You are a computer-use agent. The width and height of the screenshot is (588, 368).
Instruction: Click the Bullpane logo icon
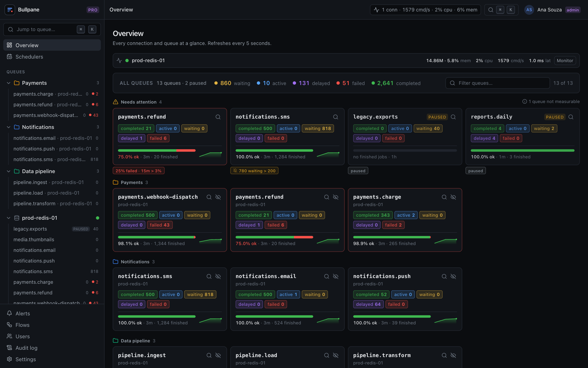point(10,10)
